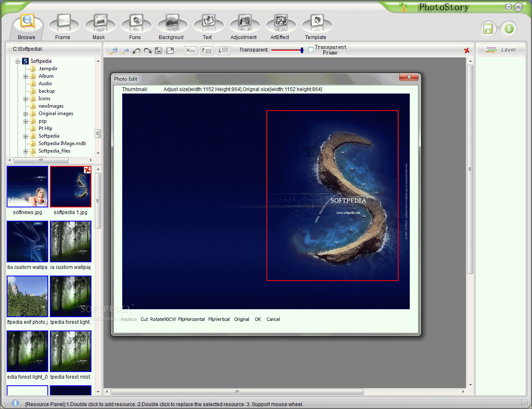
Task: Open the Text tab
Action: (208, 27)
